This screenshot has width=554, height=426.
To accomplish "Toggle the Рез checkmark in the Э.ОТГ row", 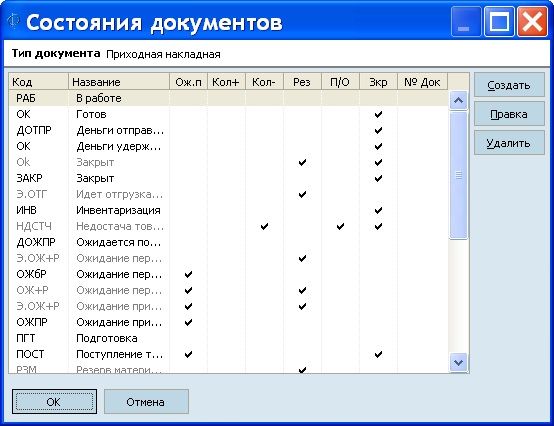I will click(302, 194).
